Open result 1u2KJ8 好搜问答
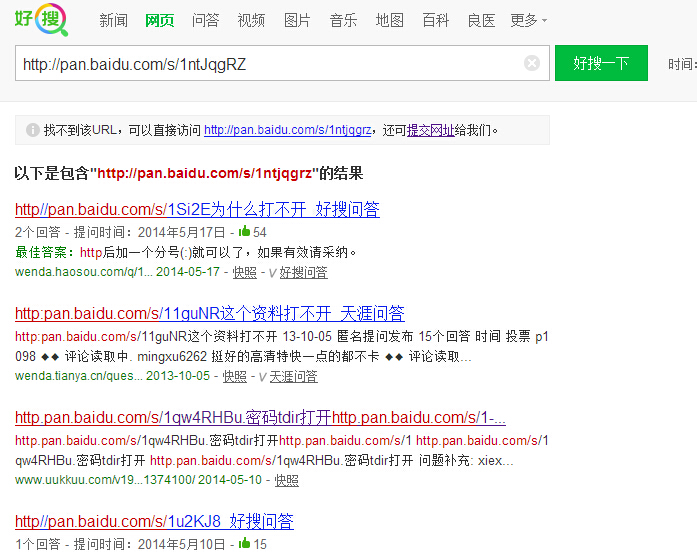This screenshot has width=697, height=552. point(154,521)
